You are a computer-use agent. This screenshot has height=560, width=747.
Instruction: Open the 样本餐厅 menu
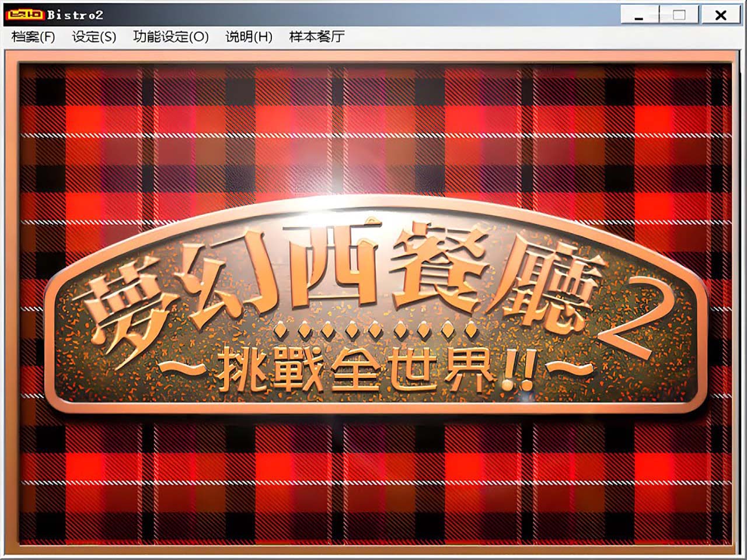[x=317, y=37]
